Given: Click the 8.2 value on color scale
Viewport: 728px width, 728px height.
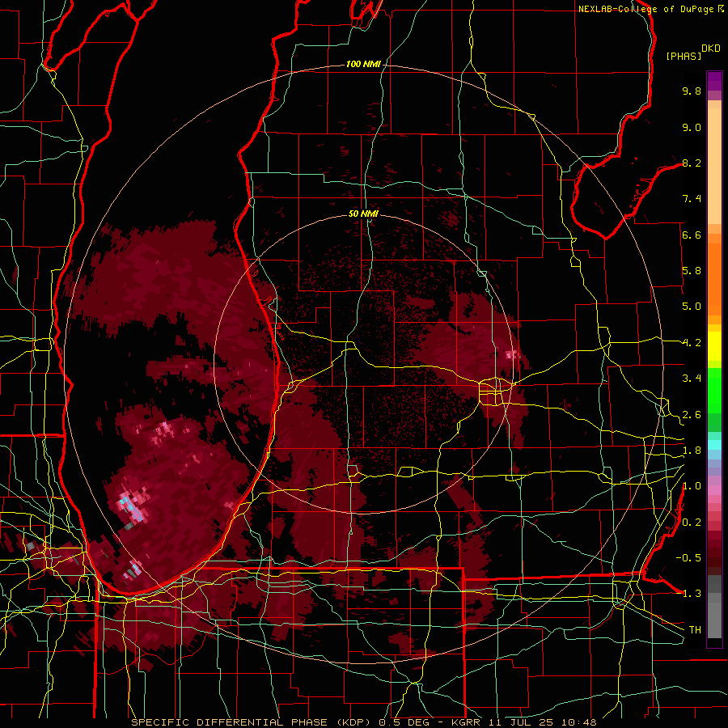Looking at the screenshot, I should coord(692,163).
